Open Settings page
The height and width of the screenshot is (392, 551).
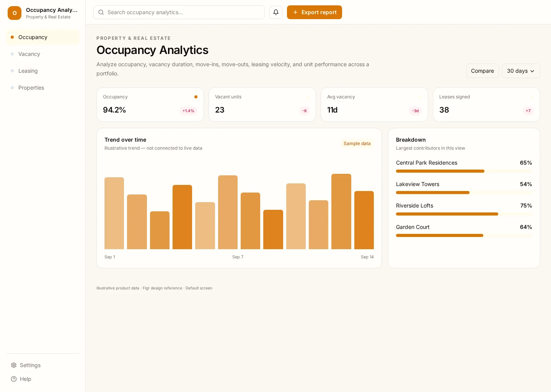coord(43,365)
